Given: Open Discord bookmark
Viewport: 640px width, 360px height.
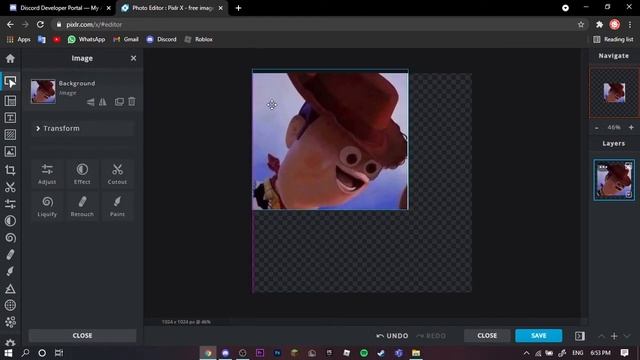Looking at the screenshot, I should (x=162, y=39).
